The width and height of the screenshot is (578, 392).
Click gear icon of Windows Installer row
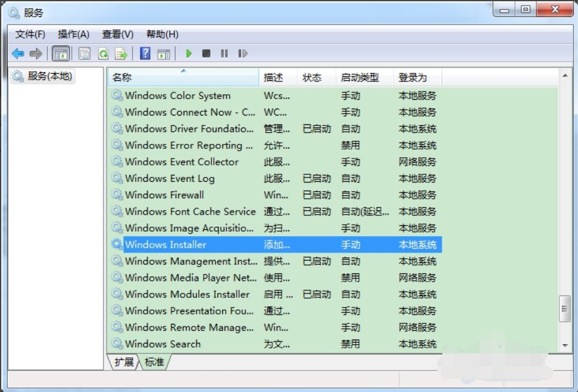(117, 244)
